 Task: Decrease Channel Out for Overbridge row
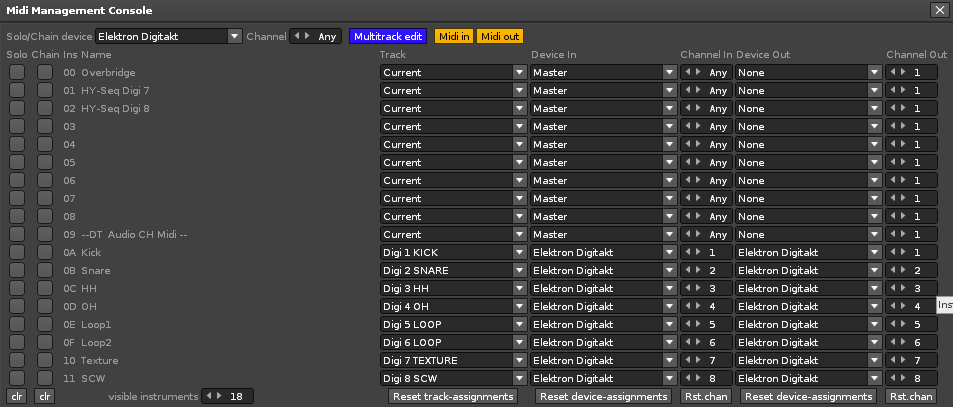[893, 72]
